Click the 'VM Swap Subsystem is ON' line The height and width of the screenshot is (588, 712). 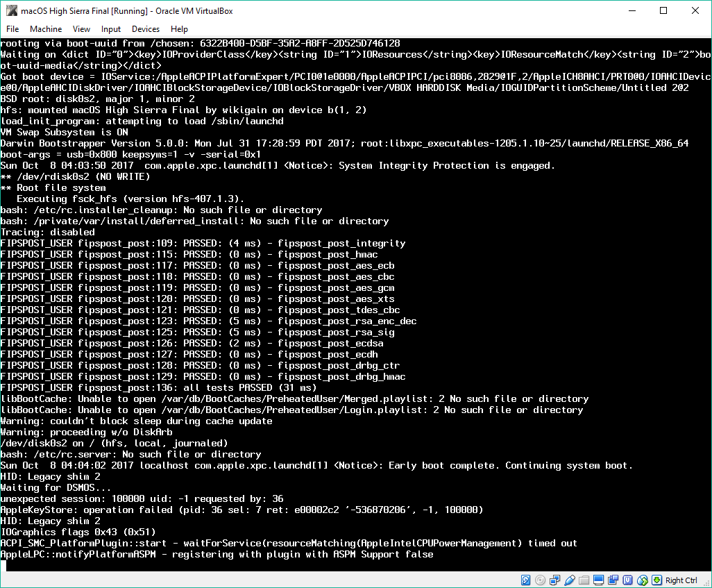(x=64, y=132)
